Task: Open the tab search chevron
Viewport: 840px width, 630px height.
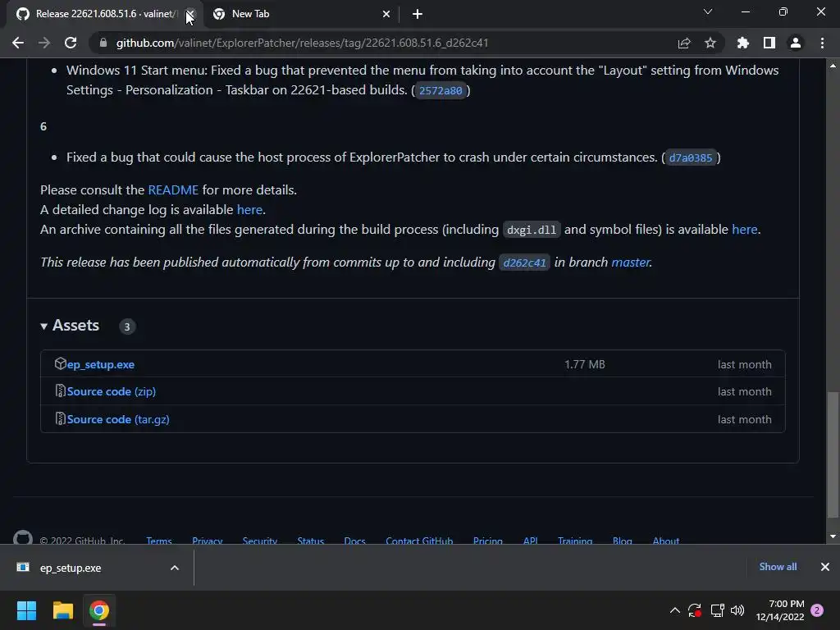Action: pos(708,11)
